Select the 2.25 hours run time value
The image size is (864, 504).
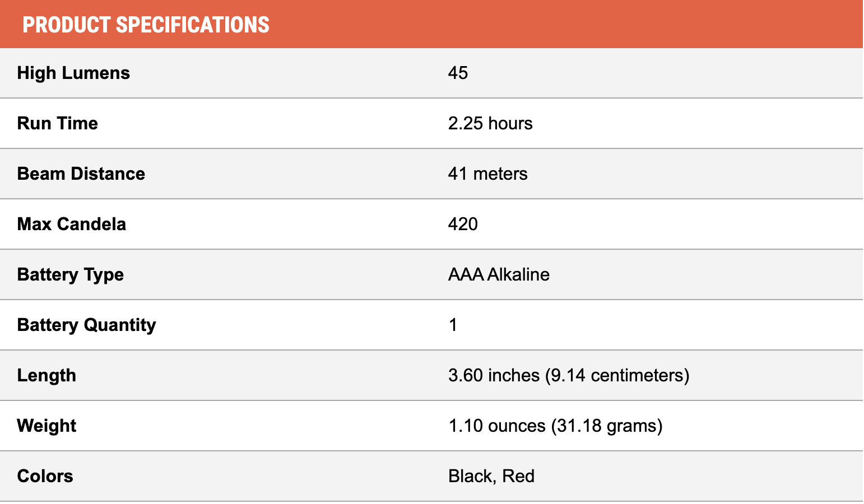(x=490, y=123)
